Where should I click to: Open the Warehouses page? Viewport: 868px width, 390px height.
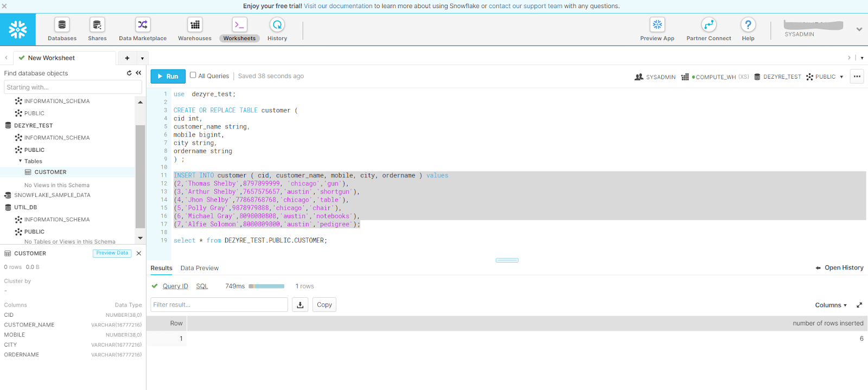195,29
